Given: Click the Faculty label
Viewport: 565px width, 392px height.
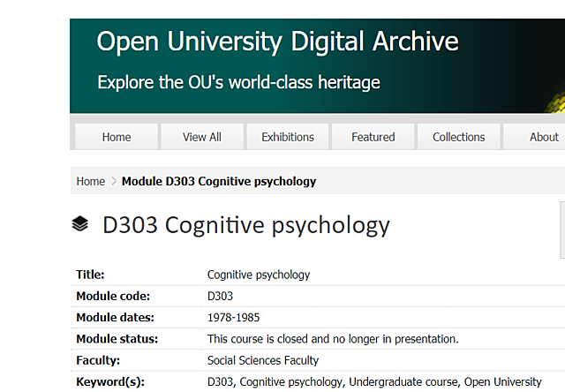Looking at the screenshot, I should point(98,360).
